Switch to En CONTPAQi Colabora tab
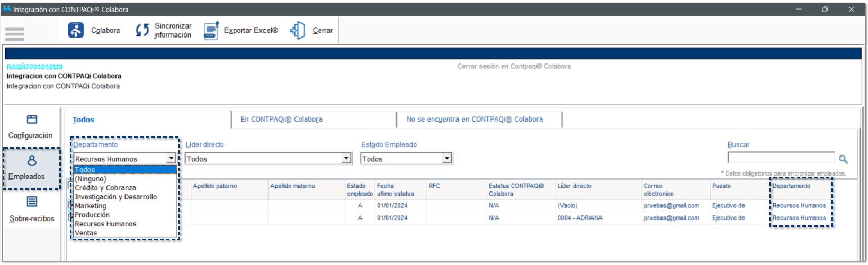The image size is (868, 265). [281, 120]
